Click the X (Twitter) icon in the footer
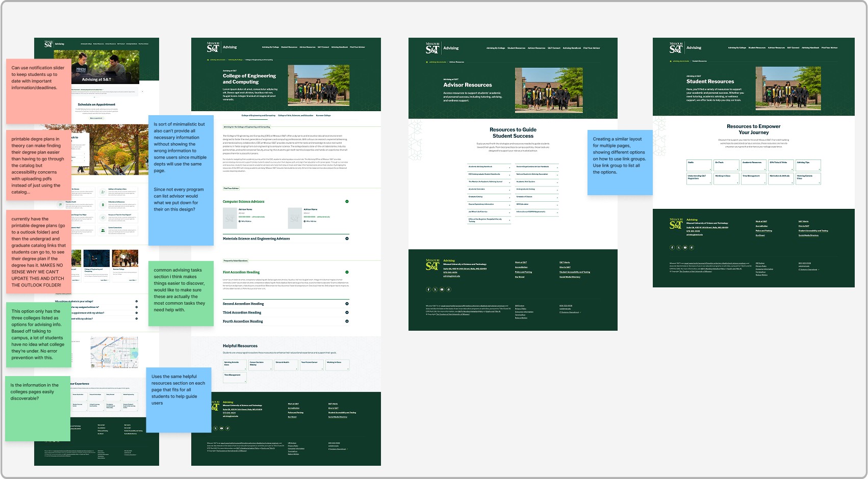Image resolution: width=868 pixels, height=479 pixels. click(435, 289)
